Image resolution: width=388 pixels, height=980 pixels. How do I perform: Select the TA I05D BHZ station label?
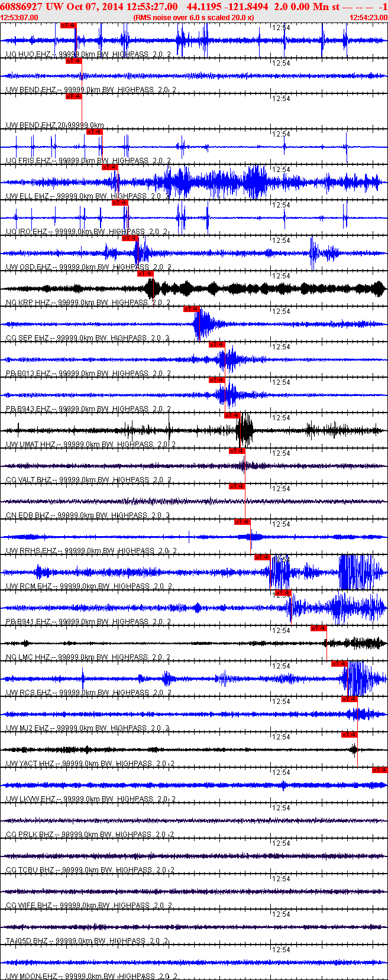pyautogui.click(x=88, y=941)
